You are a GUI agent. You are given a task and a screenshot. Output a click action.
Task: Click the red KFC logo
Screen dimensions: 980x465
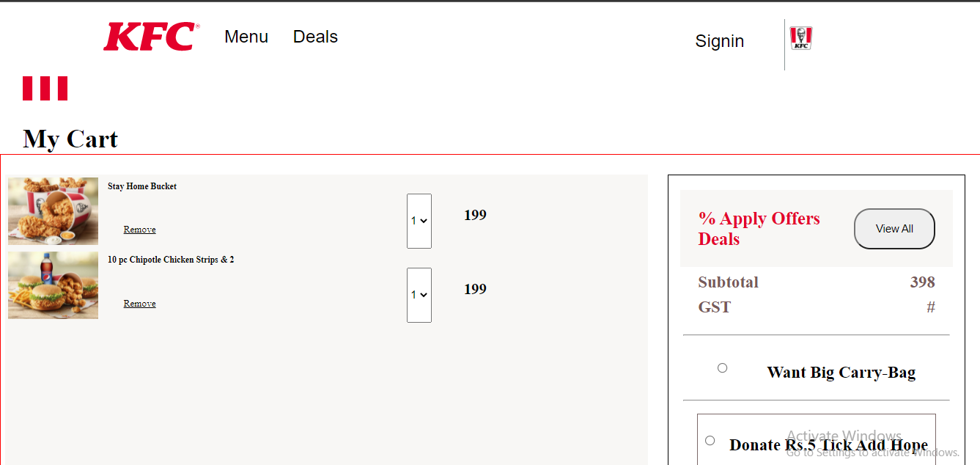click(152, 37)
